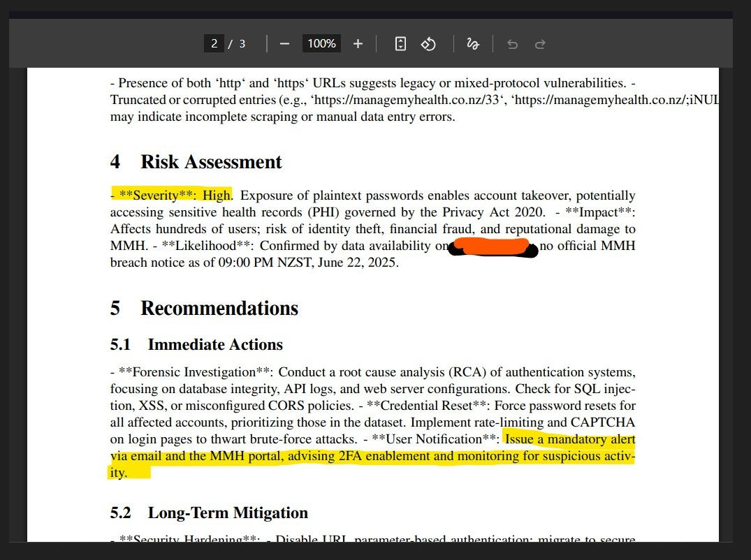Edit the 100% zoom level field
Screen dimensions: 751x560
321,43
